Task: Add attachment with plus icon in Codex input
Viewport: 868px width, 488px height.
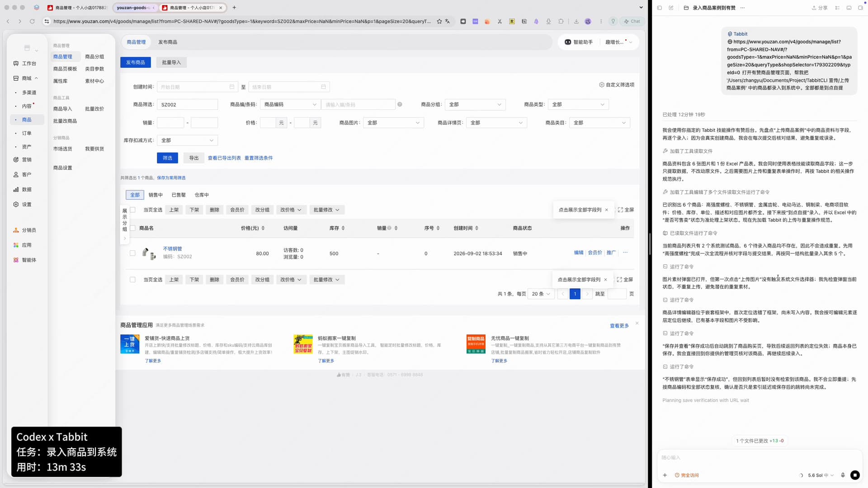Action: point(665,475)
